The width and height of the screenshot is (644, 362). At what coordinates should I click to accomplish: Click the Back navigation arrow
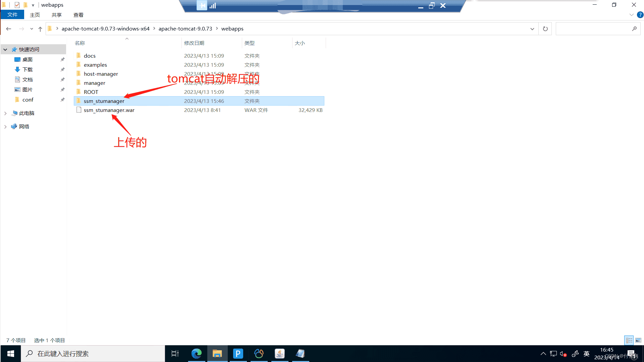(x=9, y=29)
